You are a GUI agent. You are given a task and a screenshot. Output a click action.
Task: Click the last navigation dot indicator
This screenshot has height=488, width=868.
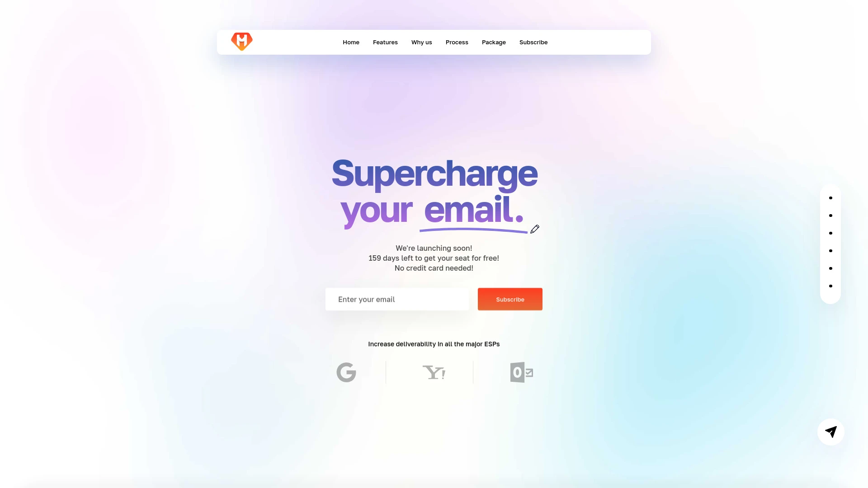pos(830,286)
